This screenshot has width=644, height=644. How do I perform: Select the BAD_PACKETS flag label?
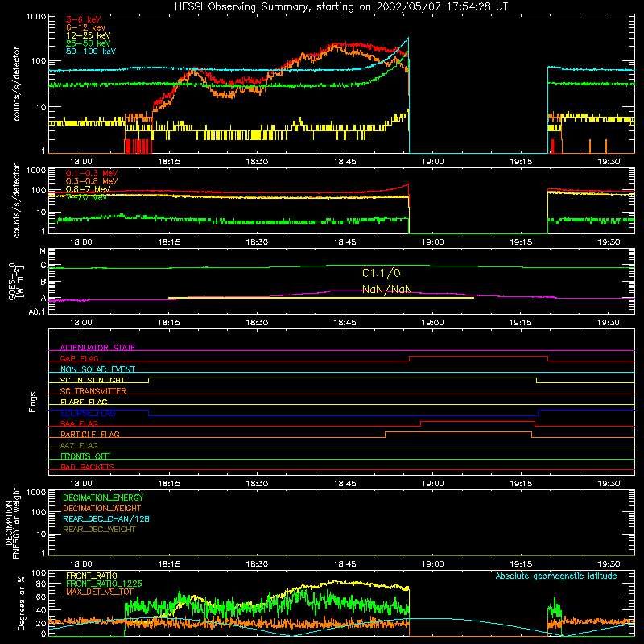[x=88, y=467]
